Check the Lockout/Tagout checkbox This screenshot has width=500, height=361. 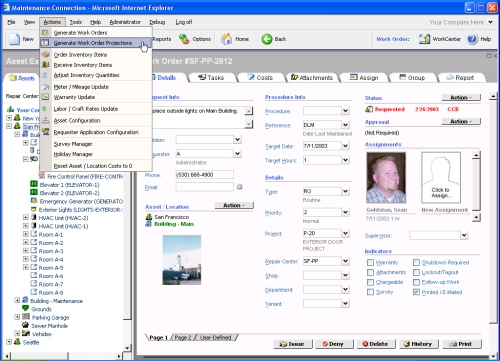416,272
